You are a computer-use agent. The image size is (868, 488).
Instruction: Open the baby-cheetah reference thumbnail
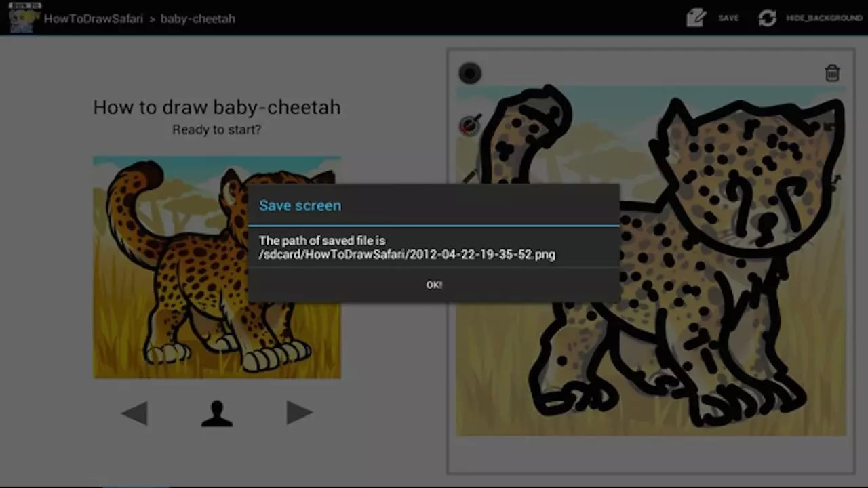217,267
